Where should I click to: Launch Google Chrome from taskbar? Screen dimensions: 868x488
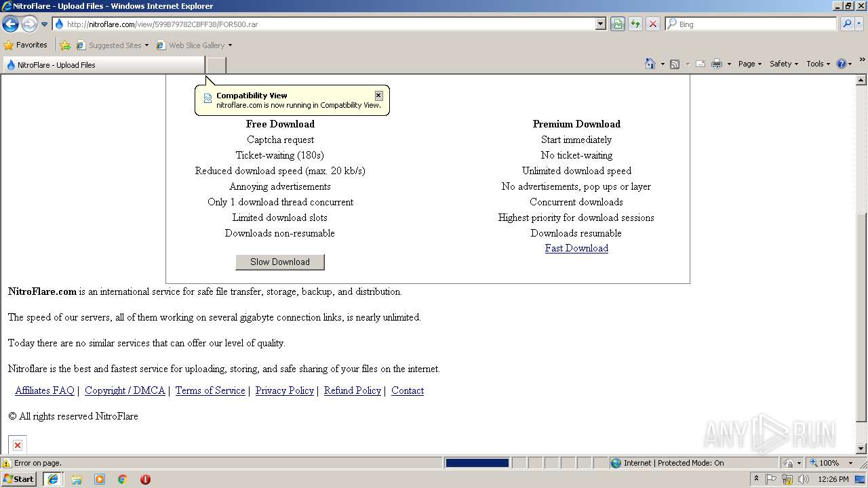coord(123,479)
